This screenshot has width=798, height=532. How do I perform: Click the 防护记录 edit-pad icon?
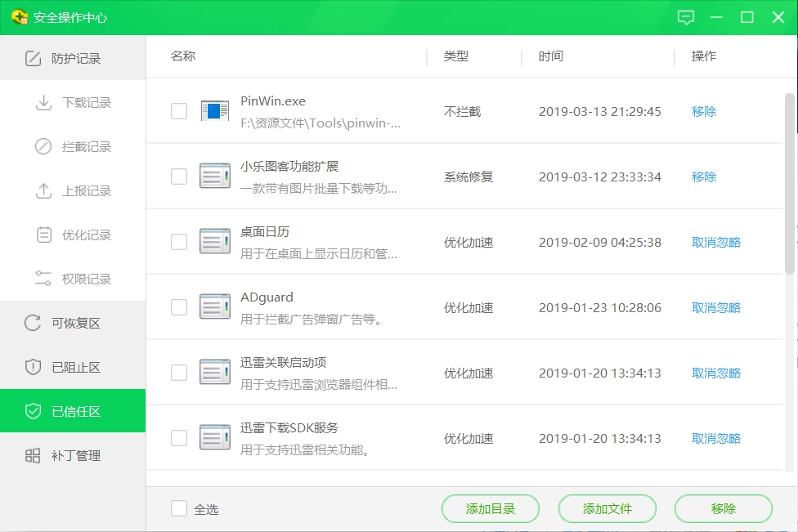(x=33, y=59)
